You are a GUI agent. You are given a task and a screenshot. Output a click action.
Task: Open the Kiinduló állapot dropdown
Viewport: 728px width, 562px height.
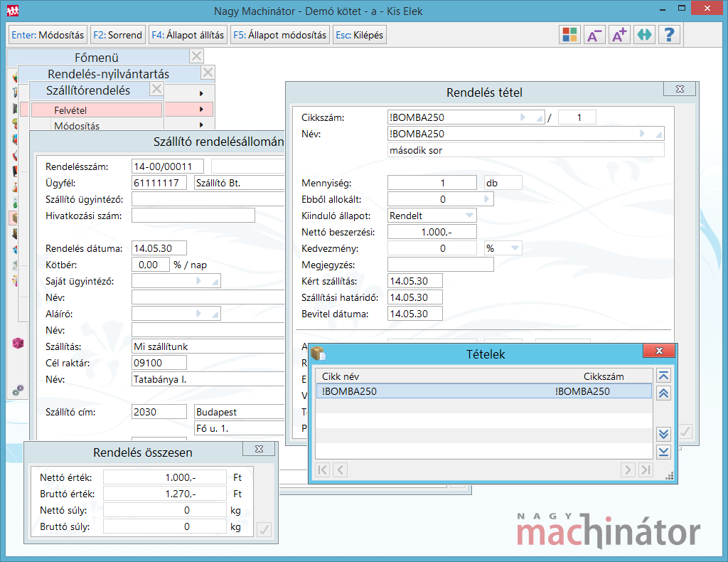tap(469, 216)
